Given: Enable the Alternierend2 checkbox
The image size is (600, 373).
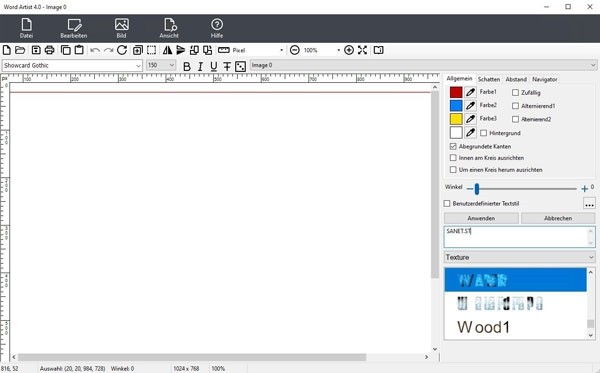Looking at the screenshot, I should [x=515, y=119].
